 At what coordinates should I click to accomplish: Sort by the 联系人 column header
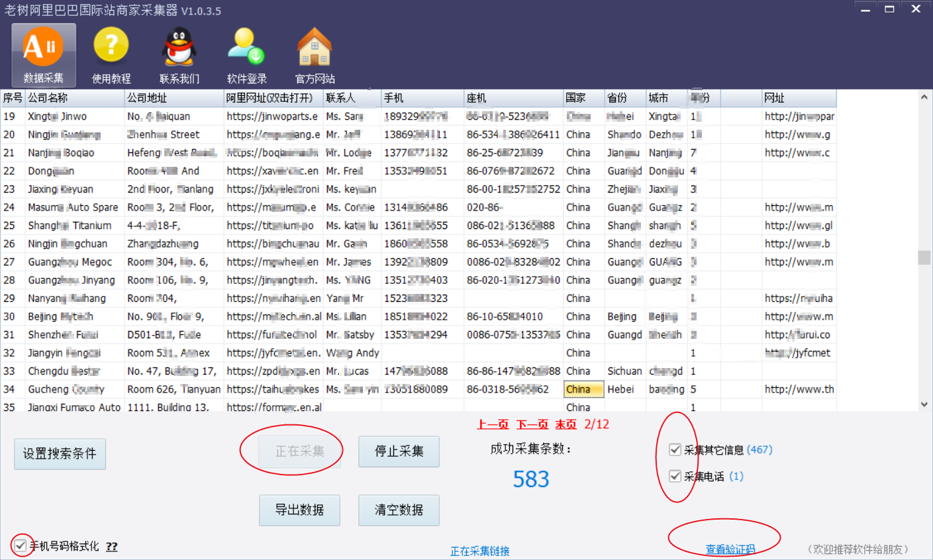[x=352, y=98]
